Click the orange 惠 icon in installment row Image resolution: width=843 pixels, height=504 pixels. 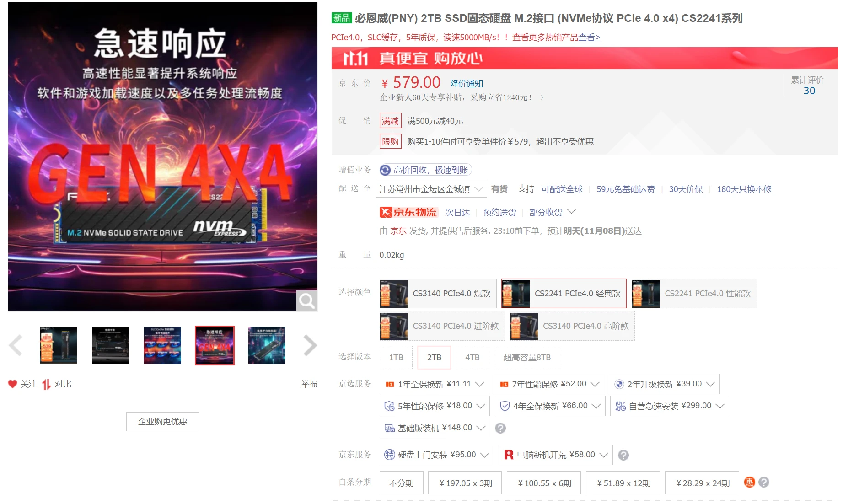point(749,482)
